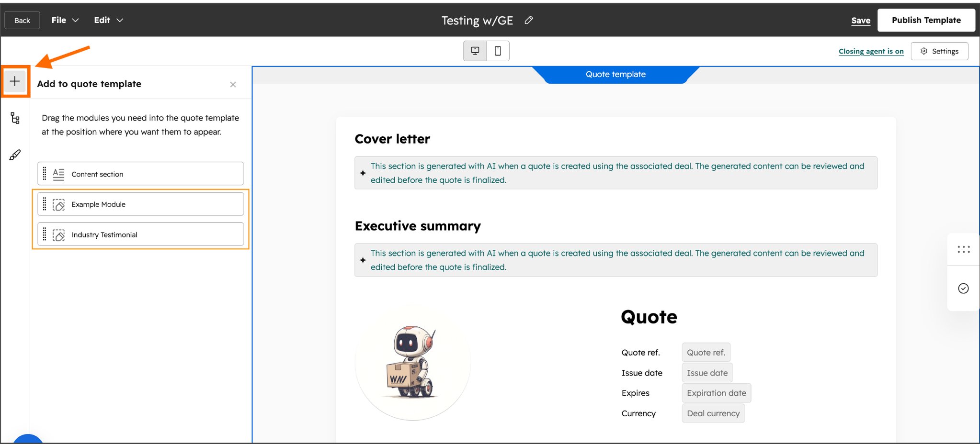Click the robot logo image
The width and height of the screenshot is (980, 444).
click(x=413, y=363)
